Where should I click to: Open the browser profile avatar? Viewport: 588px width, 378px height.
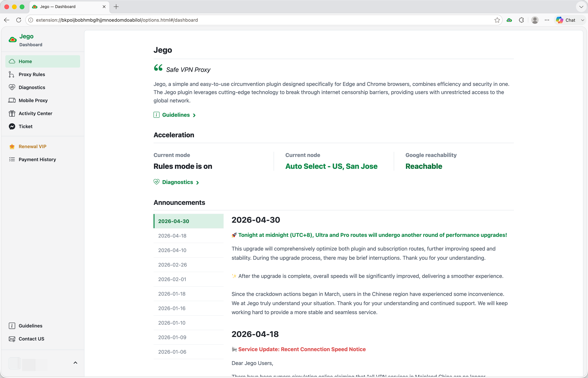click(535, 20)
